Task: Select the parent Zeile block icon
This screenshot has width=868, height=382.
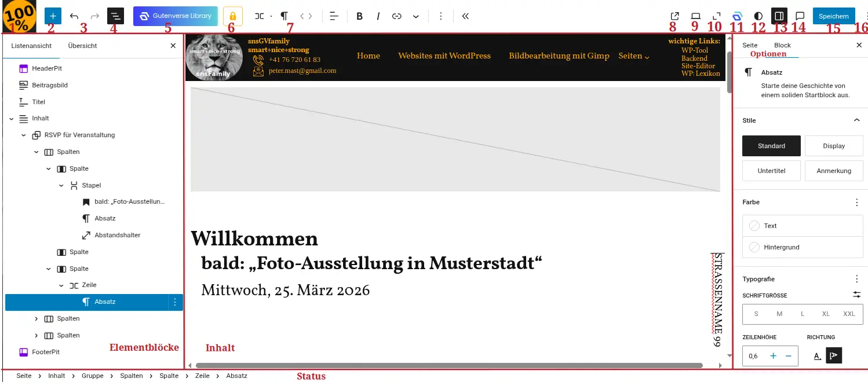Action: click(260, 16)
